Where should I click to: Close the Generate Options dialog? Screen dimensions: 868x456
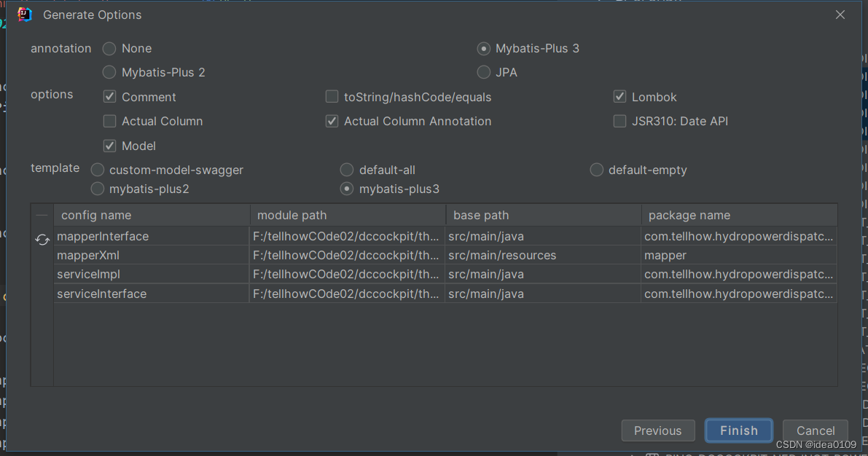click(840, 14)
